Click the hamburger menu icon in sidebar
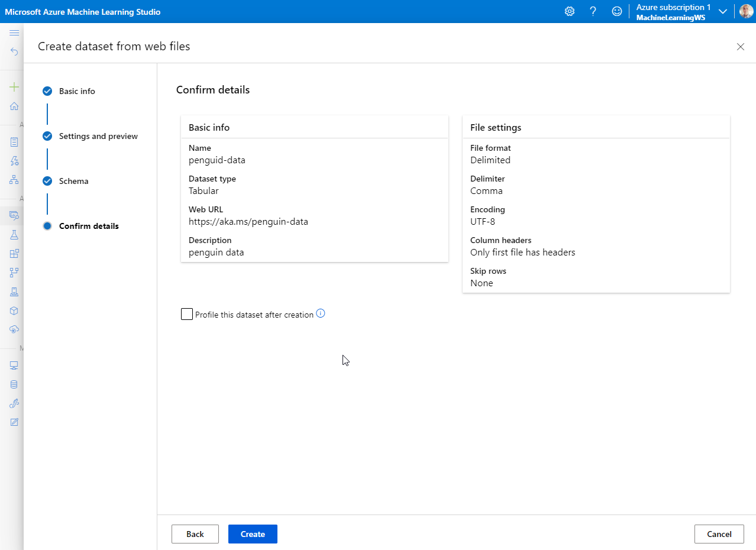 [x=14, y=33]
